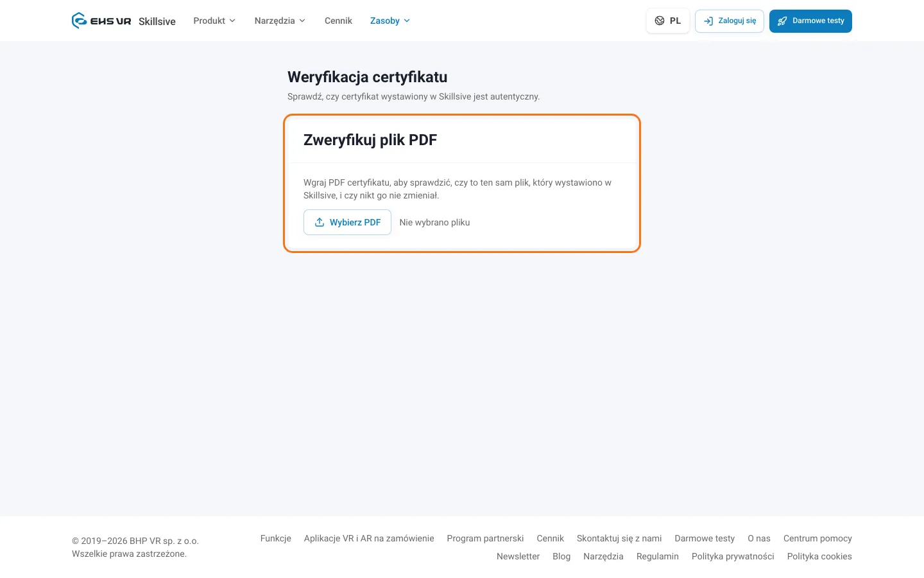Choose a file with Wybierz PDF button
Screen dimensions: 924x578
347,222
